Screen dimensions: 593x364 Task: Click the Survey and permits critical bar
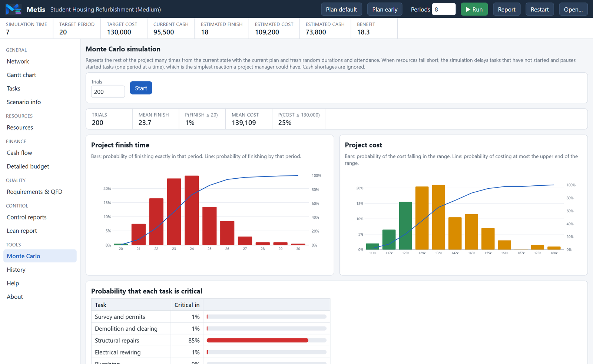266,317
